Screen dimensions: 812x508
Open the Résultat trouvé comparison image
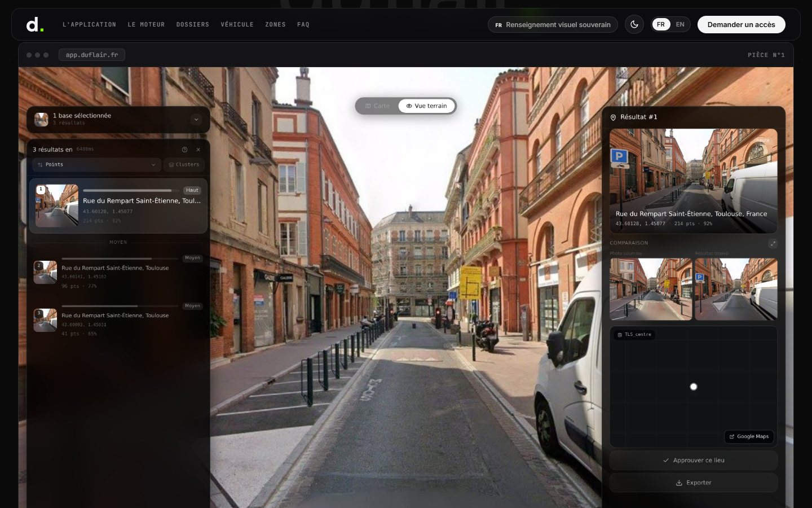(736, 289)
